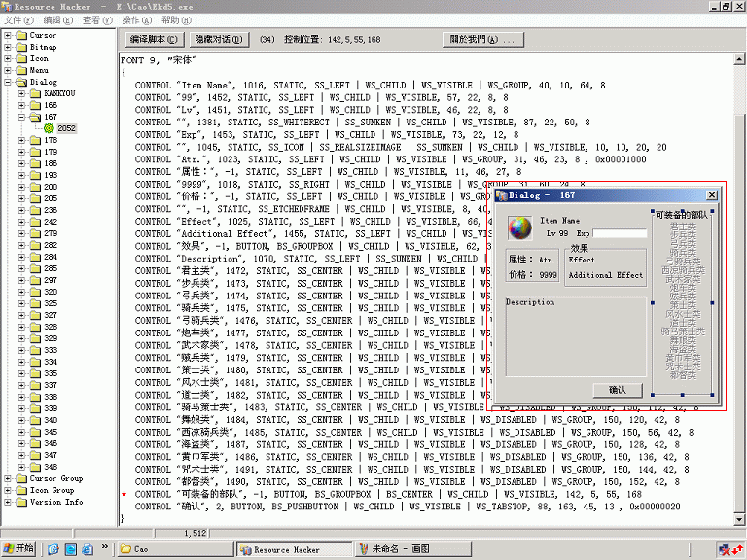The width and height of the screenshot is (747, 560).
Task: Expand the Cursor tree node
Action: [x=8, y=35]
